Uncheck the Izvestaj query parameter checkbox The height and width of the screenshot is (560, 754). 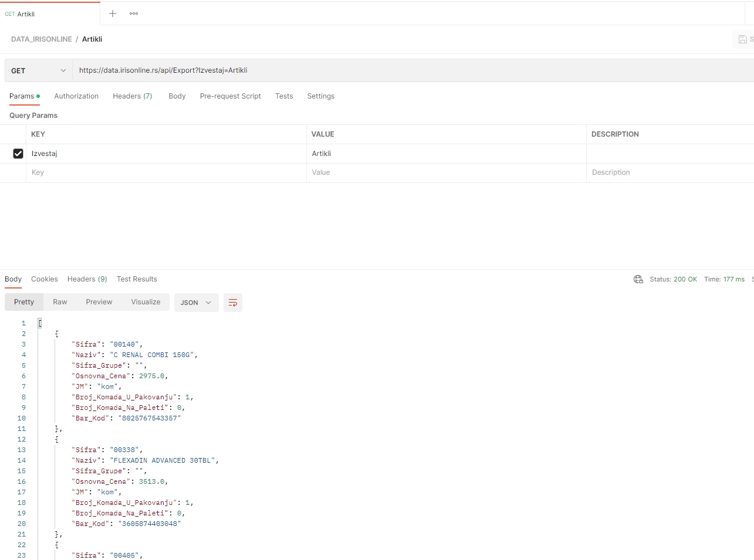[18, 154]
